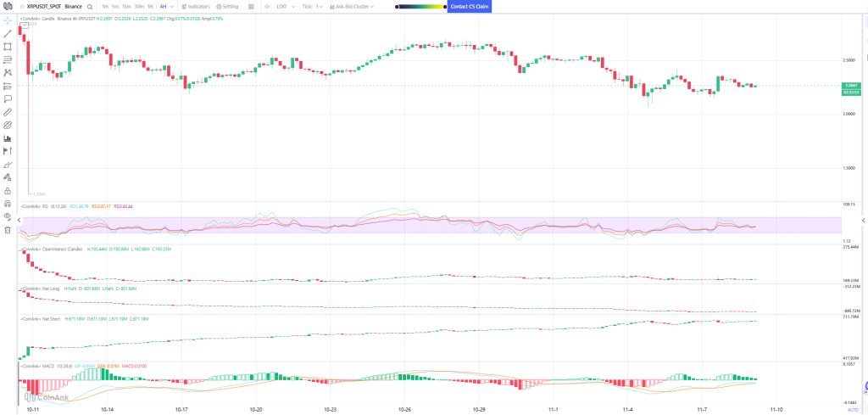Toggle drawings visibility eye icon
Viewport: 868px width, 415px height.
click(7, 216)
